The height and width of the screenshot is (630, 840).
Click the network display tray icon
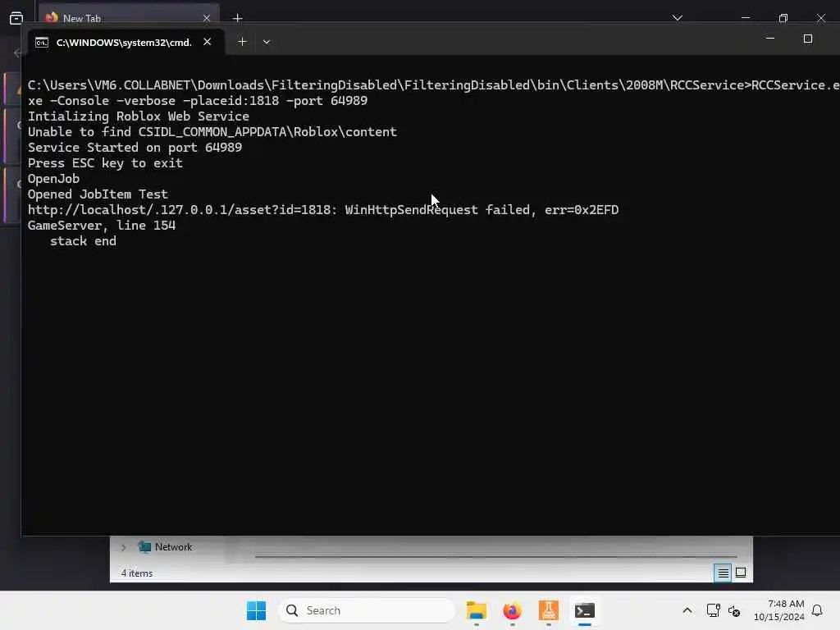click(713, 610)
